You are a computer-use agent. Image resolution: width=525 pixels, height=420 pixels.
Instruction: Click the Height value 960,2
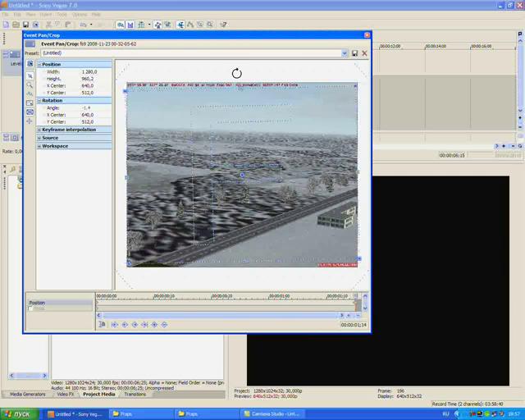[88, 79]
